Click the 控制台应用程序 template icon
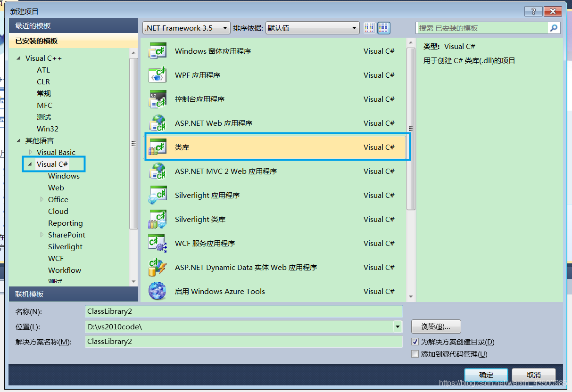 tap(158, 99)
